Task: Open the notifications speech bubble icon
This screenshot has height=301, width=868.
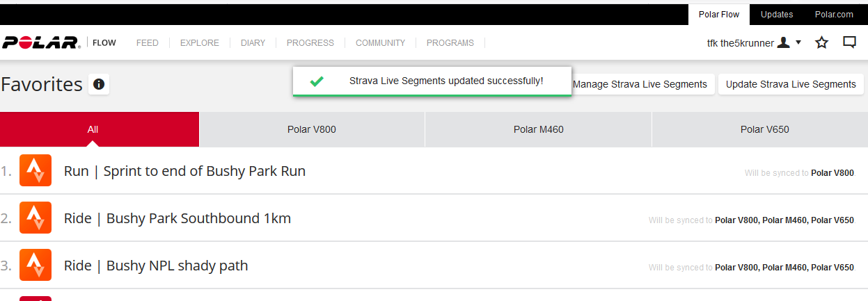Action: [849, 42]
